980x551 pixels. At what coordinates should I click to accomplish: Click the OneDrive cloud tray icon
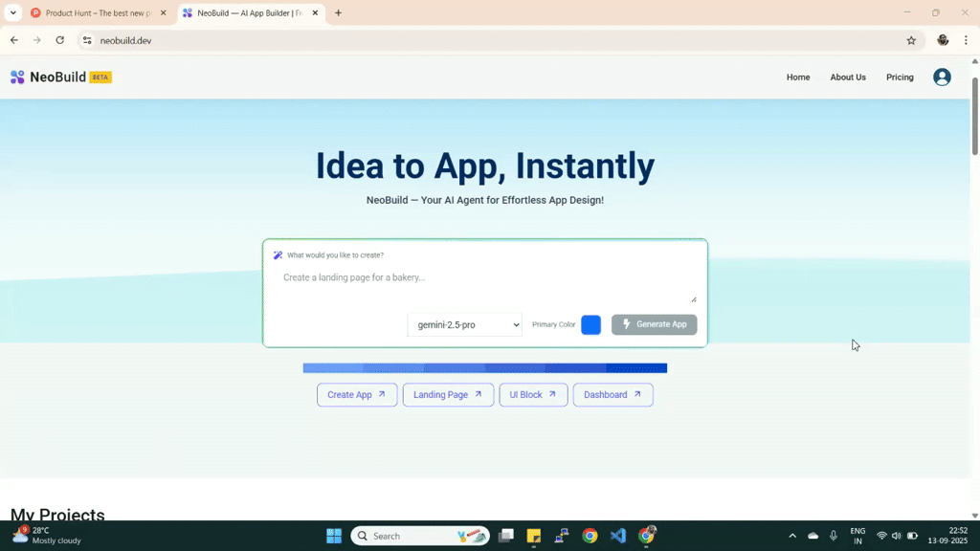pos(813,536)
